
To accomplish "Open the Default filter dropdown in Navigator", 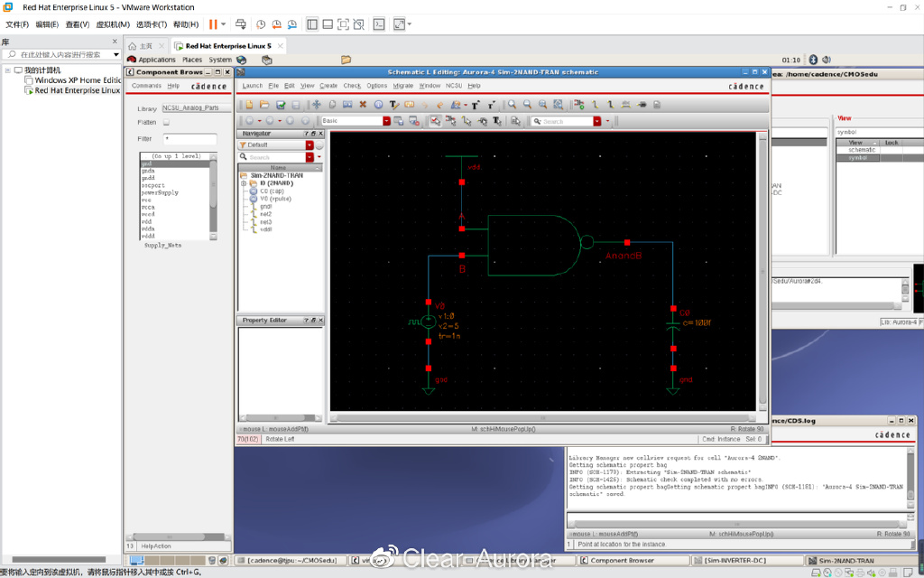I will [310, 145].
